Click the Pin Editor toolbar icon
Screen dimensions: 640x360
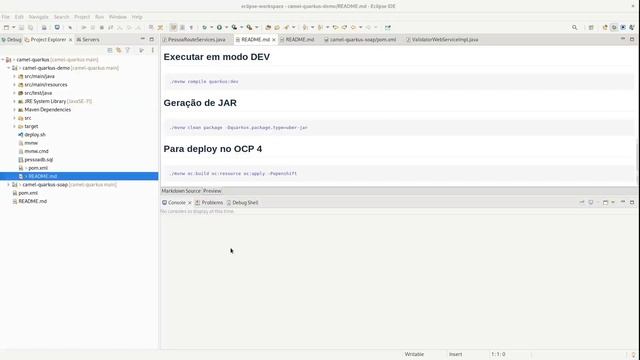pos(388,27)
